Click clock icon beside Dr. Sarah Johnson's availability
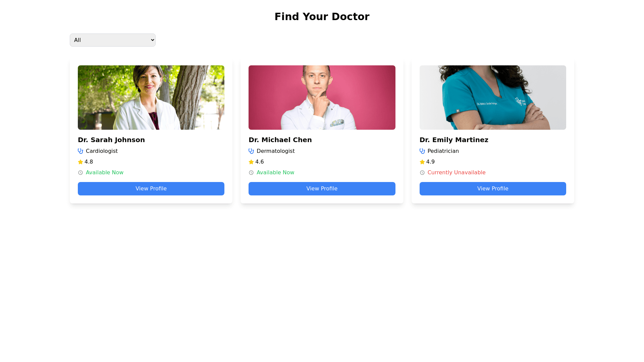The height and width of the screenshot is (362, 644). (x=80, y=173)
